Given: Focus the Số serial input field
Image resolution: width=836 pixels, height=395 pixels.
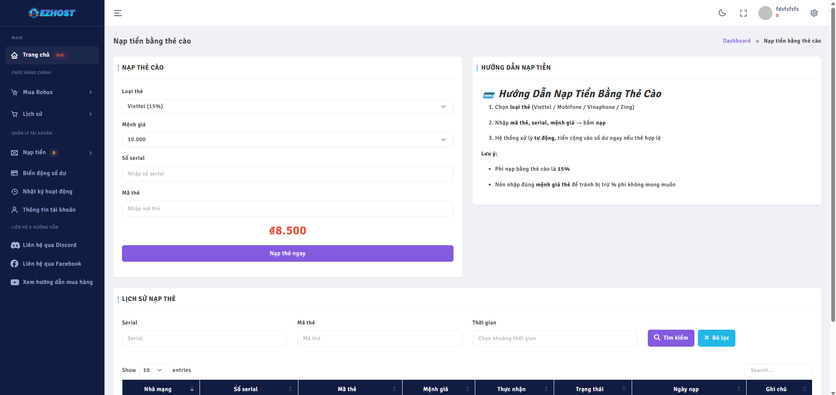Looking at the screenshot, I should tap(287, 174).
